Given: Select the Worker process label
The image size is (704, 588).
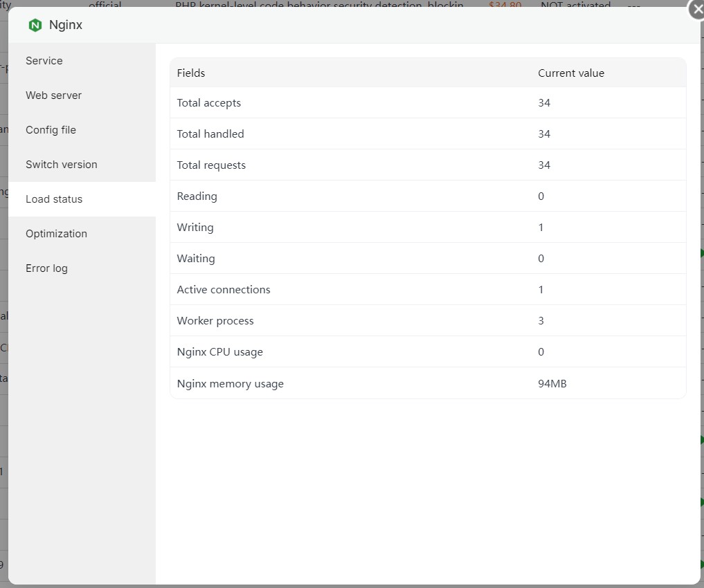Looking at the screenshot, I should pyautogui.click(x=215, y=321).
